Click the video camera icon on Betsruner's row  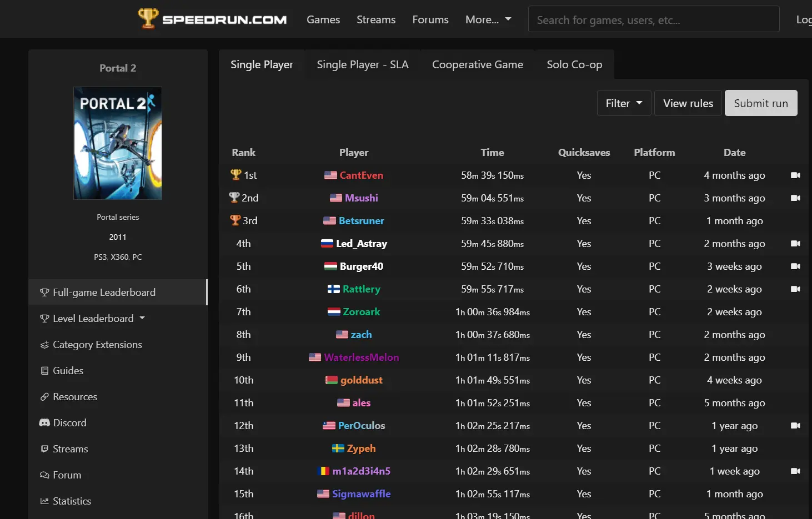click(x=796, y=220)
